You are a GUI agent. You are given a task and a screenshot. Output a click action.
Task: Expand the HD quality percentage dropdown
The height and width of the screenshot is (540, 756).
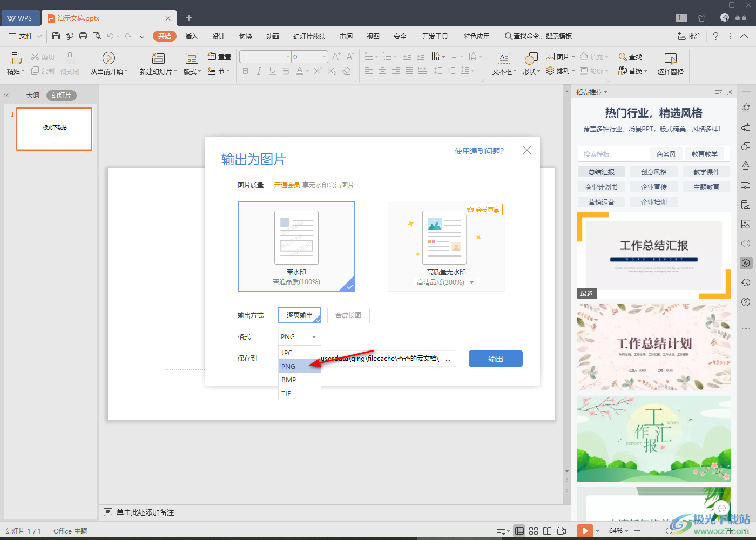point(471,282)
